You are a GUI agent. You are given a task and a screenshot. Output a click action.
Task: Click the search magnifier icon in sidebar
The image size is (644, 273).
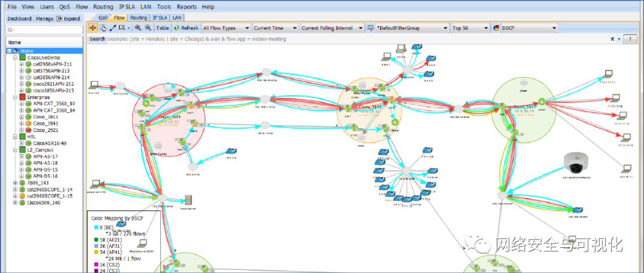(10, 30)
